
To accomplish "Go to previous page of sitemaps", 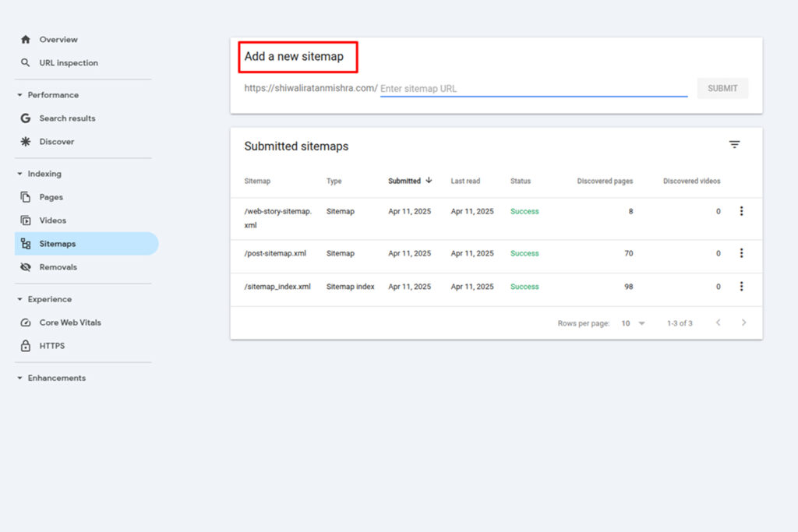I will (718, 322).
